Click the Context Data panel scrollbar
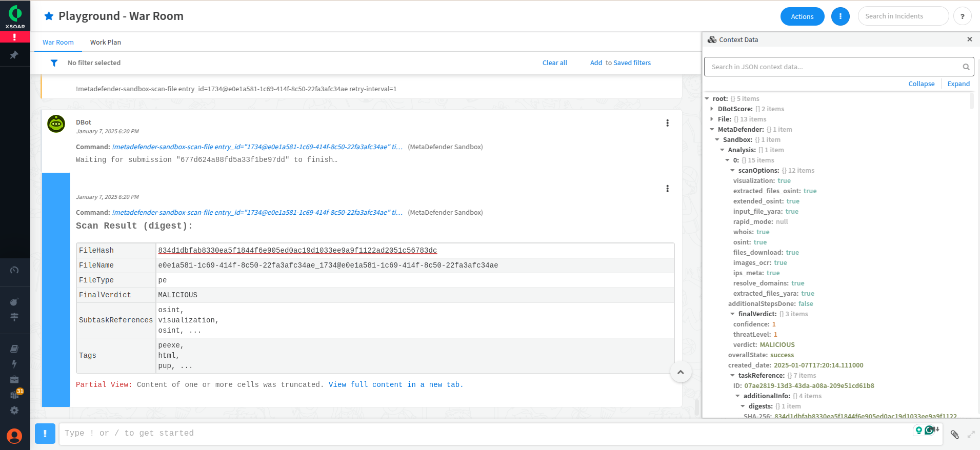Screen dimensions: 980x450 (972, 101)
